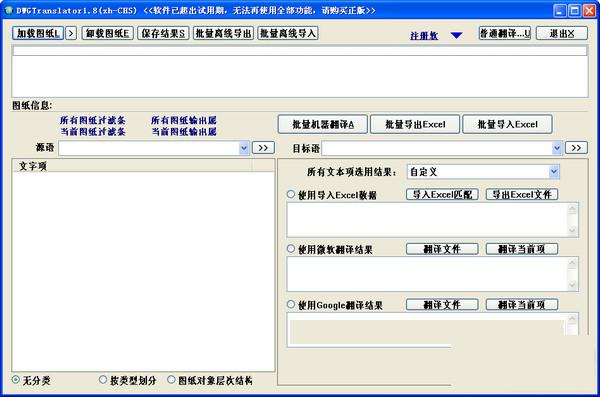
Task: Click 翻译文件 in the Google translation row
Action: click(x=442, y=304)
